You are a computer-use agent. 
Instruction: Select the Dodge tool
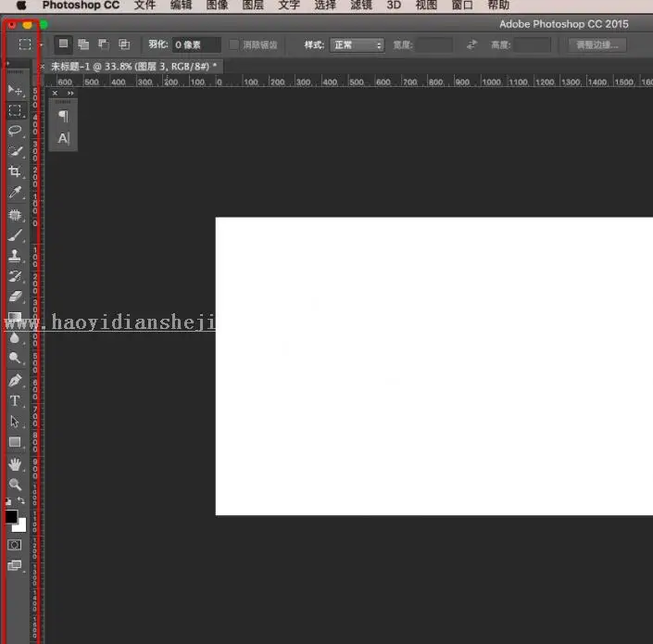[15, 359]
